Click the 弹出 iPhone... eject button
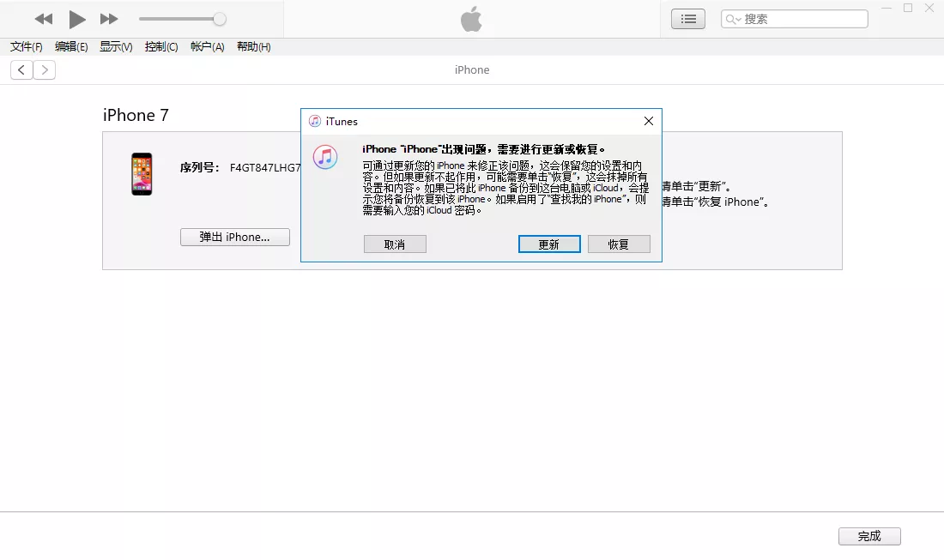The image size is (944, 560). point(234,238)
